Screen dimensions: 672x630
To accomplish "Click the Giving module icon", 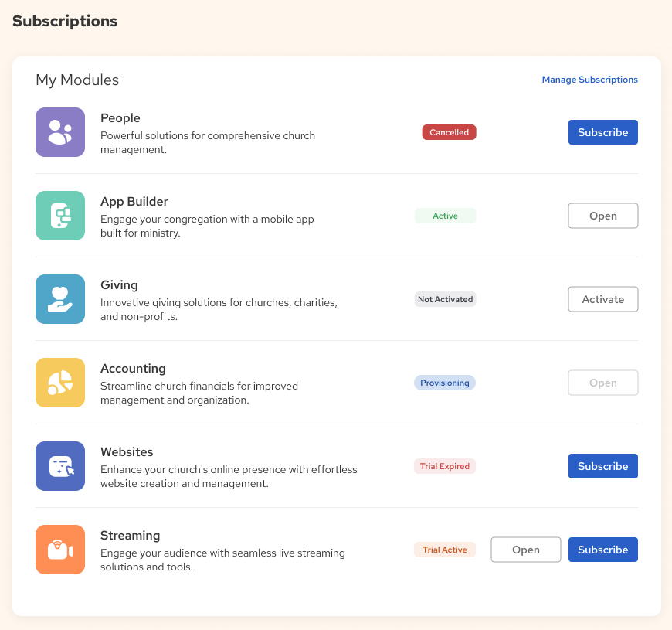I will [59, 299].
